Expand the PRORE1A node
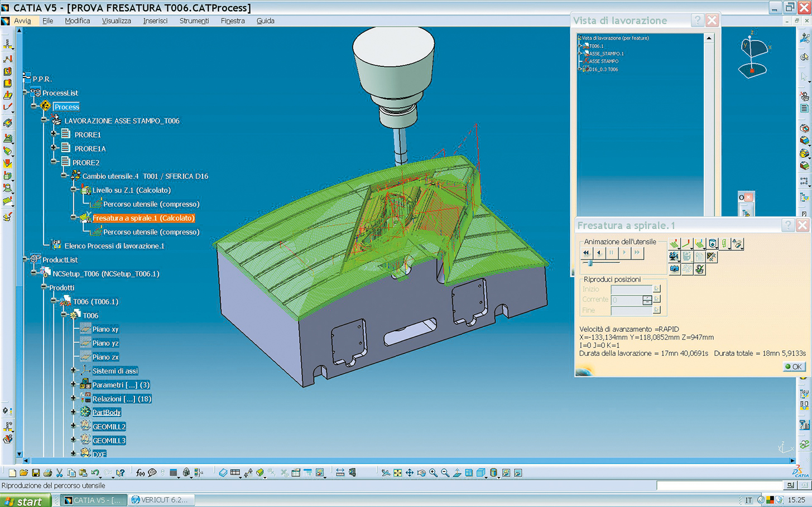This screenshot has width=812, height=507. click(x=54, y=148)
